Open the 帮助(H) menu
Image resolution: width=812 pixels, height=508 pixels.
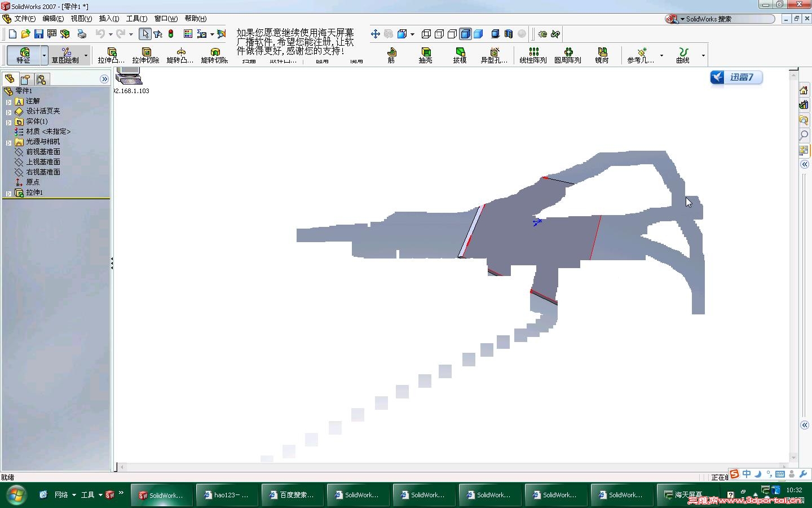196,19
